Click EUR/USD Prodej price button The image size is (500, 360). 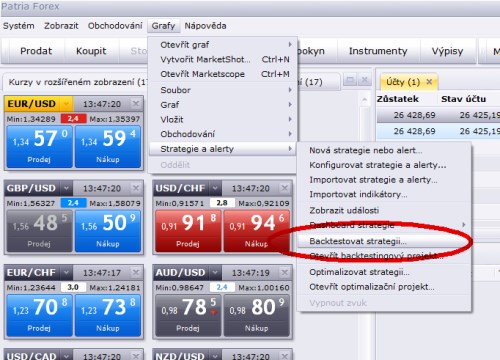pos(39,147)
